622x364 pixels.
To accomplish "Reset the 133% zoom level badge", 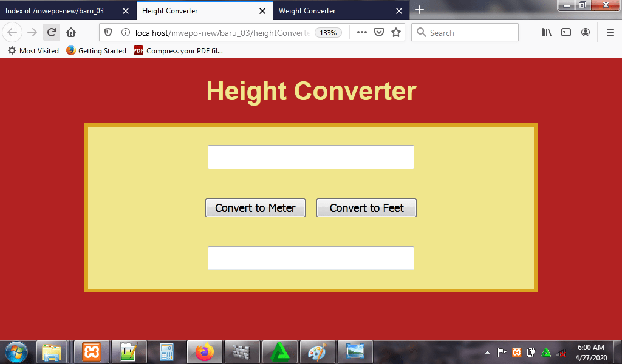I will pyautogui.click(x=328, y=33).
